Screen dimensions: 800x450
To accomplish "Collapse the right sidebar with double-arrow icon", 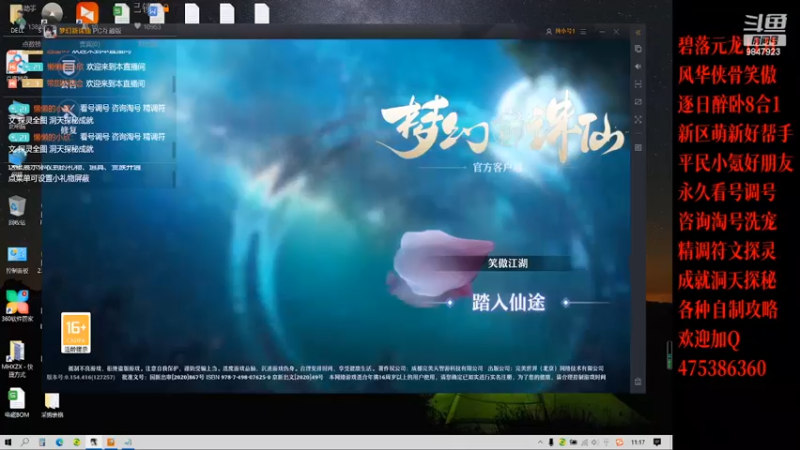I will tap(638, 32).
